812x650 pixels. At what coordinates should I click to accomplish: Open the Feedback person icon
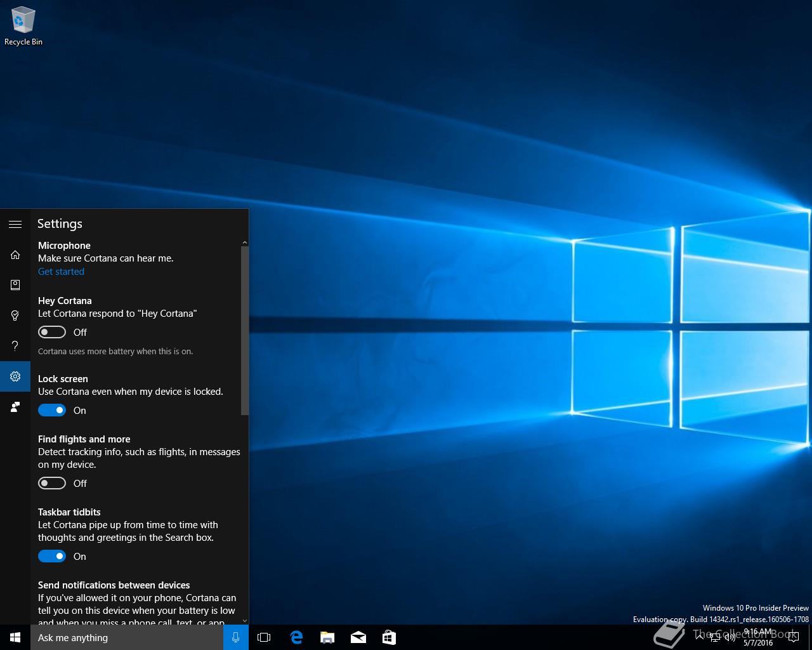click(x=15, y=407)
